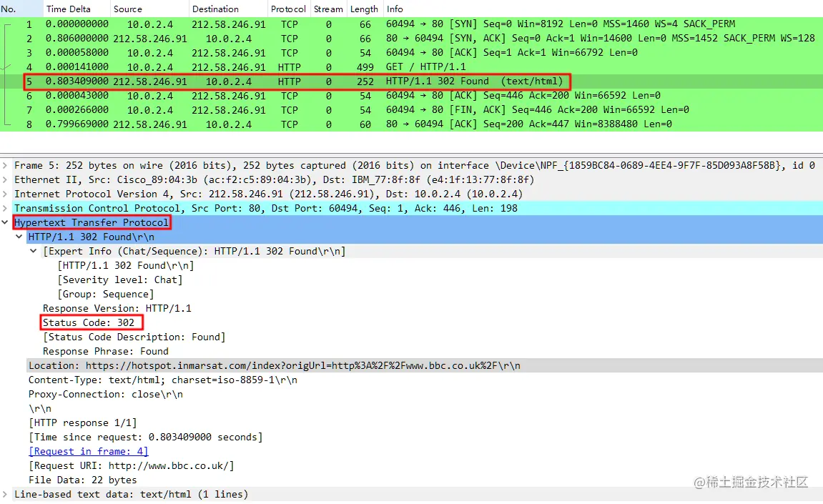Collapse the Expert Info (Chat/Sequence) node
This screenshot has width=823, height=504.
coord(33,251)
